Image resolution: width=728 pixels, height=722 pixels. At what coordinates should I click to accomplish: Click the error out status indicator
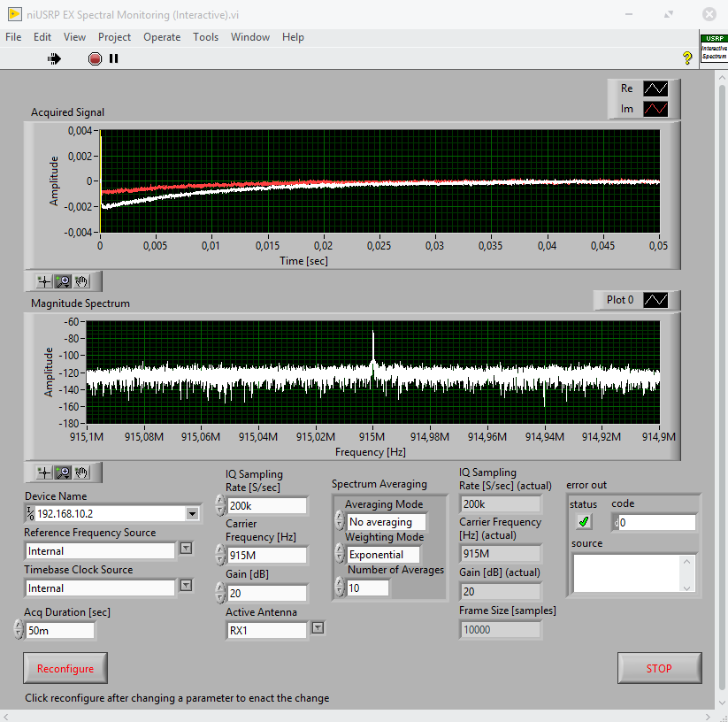click(584, 522)
